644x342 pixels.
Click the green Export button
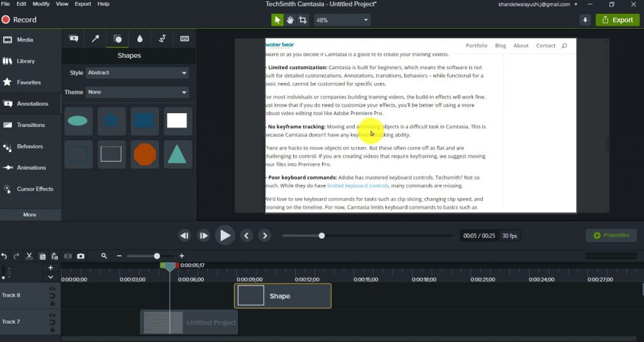618,19
